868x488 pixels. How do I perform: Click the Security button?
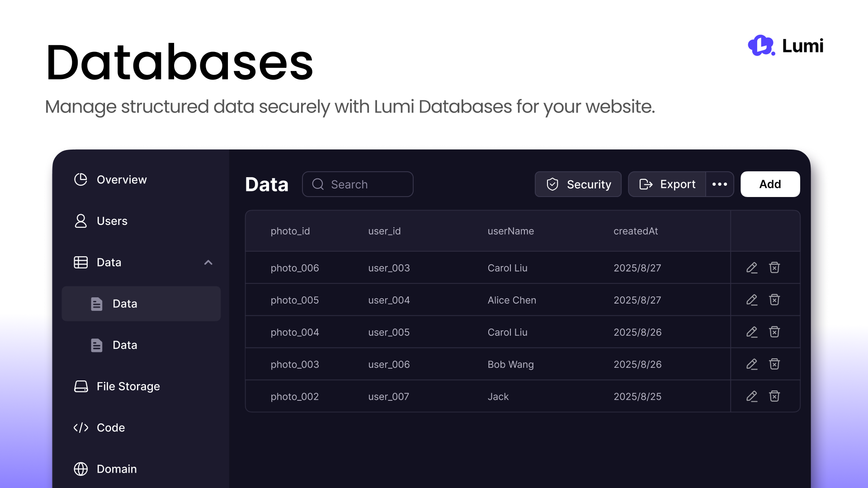pyautogui.click(x=578, y=184)
